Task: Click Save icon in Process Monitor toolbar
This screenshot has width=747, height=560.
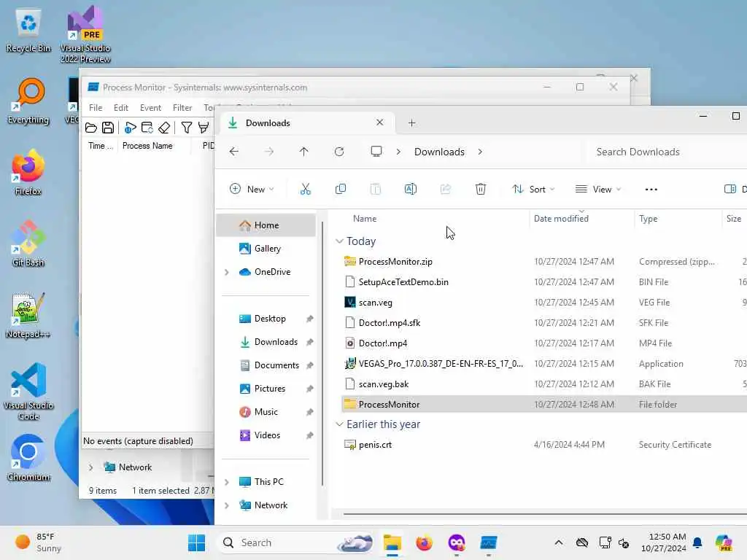Action: [x=108, y=128]
